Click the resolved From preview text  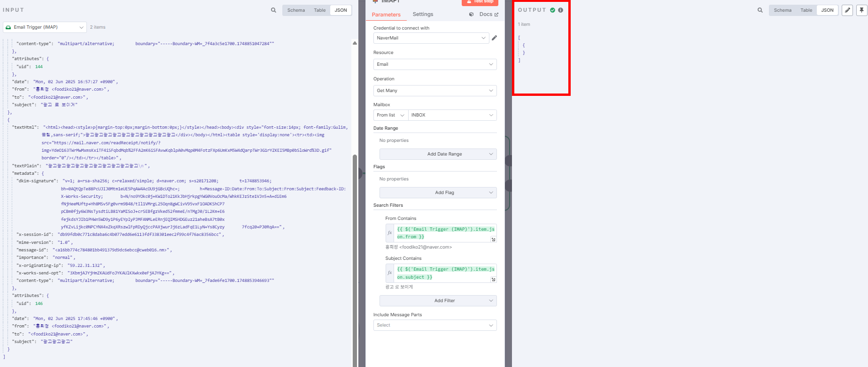(x=418, y=247)
